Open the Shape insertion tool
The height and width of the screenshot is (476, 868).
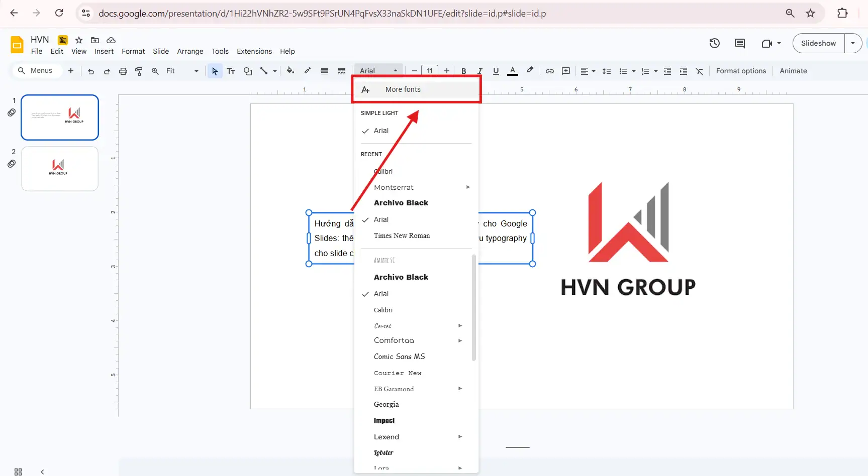pos(247,71)
